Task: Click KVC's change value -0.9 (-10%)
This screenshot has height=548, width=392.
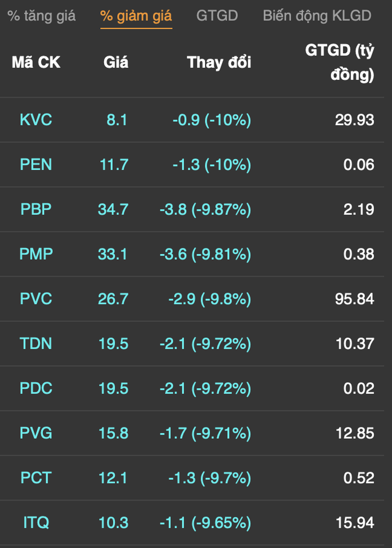Action: 212,120
